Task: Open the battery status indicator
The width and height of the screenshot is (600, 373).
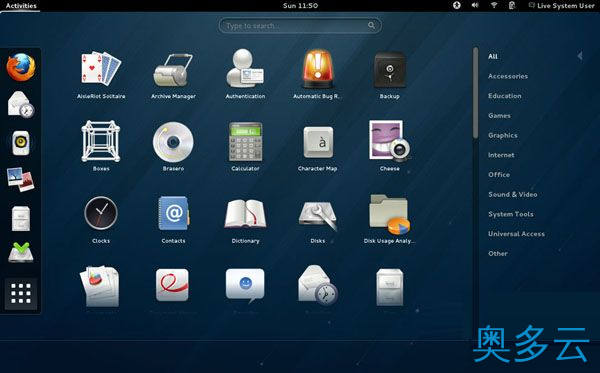Action: [x=512, y=5]
